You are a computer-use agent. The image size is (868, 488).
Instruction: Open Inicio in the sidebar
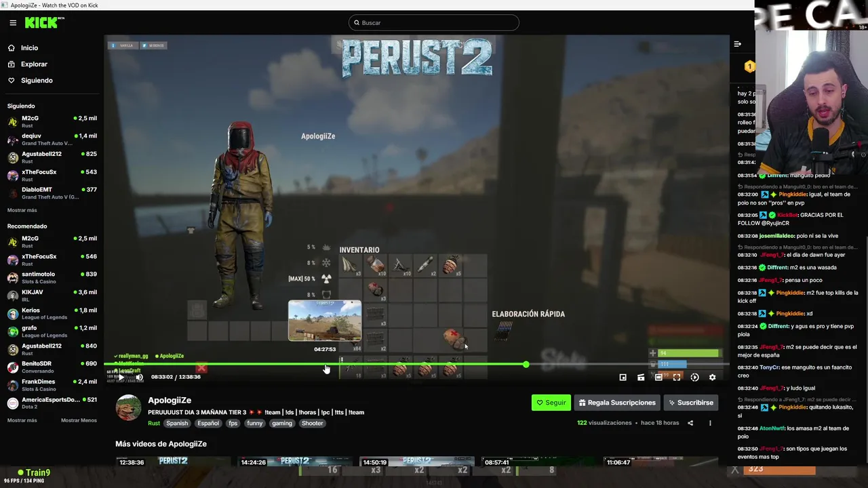29,48
